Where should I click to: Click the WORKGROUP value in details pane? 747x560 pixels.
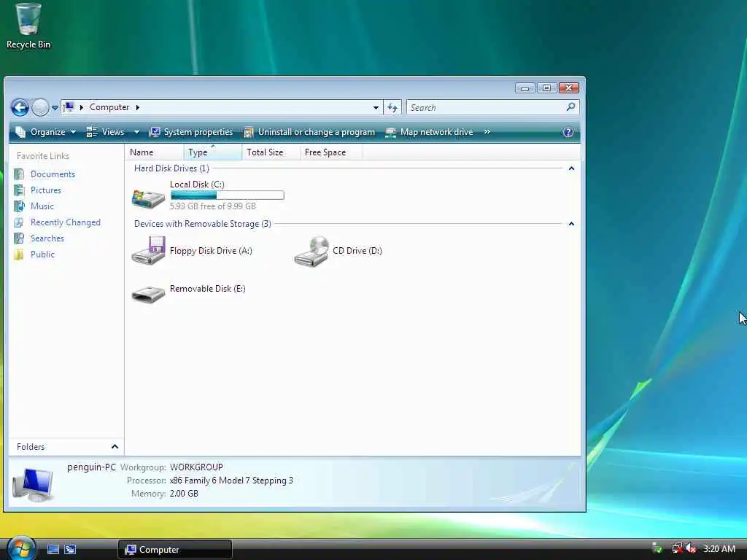point(196,467)
